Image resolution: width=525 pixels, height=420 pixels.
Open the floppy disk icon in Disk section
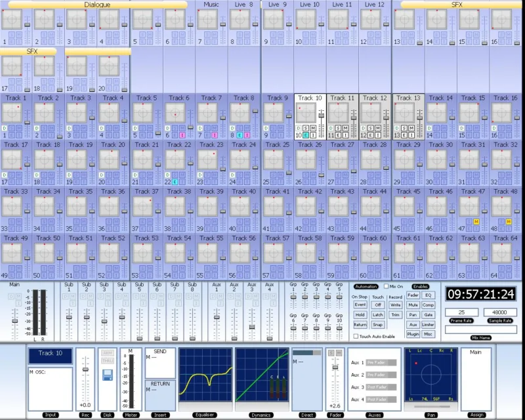[108, 375]
